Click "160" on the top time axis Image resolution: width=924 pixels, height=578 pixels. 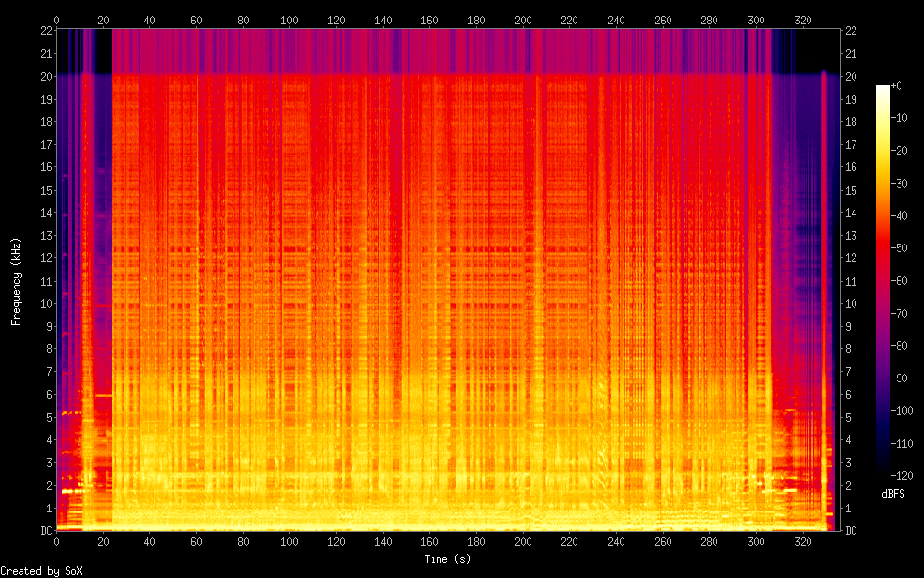pos(429,20)
